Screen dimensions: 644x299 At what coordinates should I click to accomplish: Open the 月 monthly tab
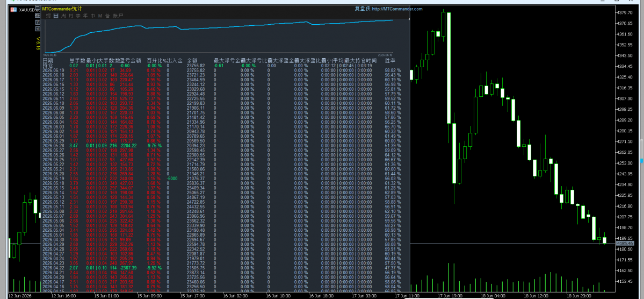tap(71, 16)
